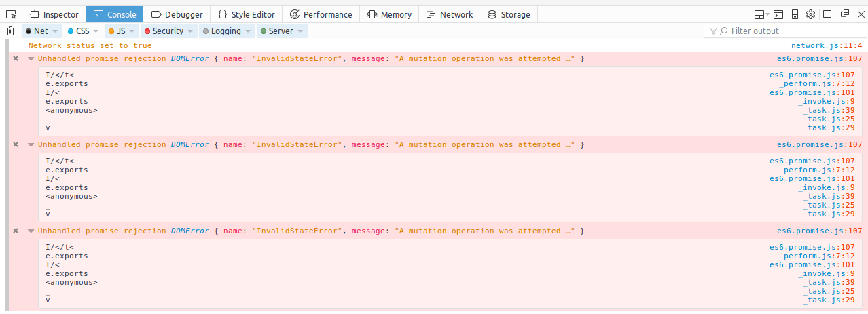Open toolbox settings gear
868x314 pixels.
point(810,14)
